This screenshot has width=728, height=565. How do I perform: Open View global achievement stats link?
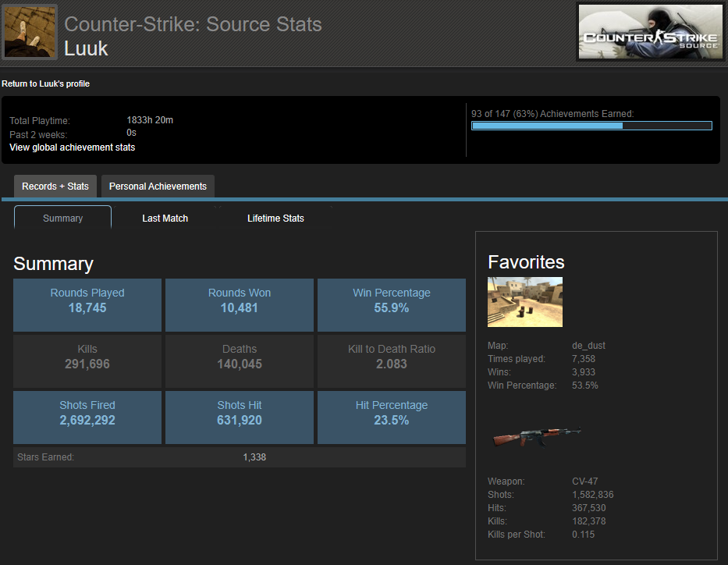pyautogui.click(x=72, y=147)
